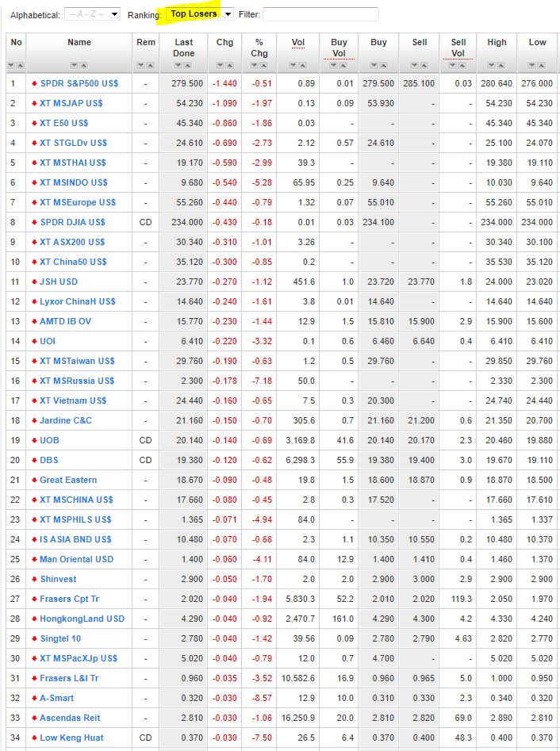Sort Buy Vol column descending arrow

pos(335,66)
